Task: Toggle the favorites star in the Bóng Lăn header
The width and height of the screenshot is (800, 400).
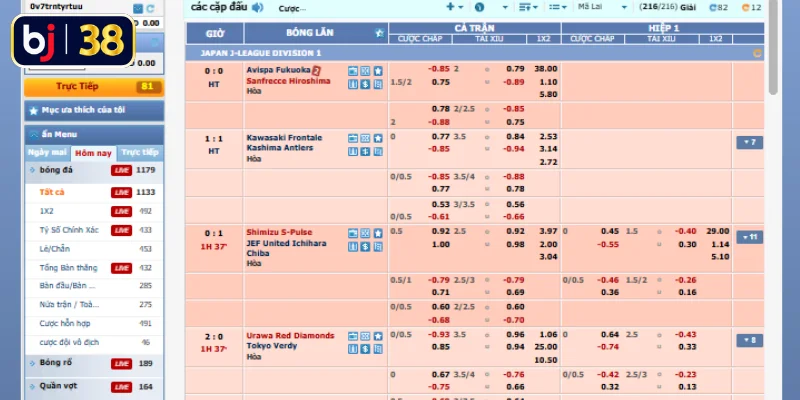Action: [x=379, y=33]
